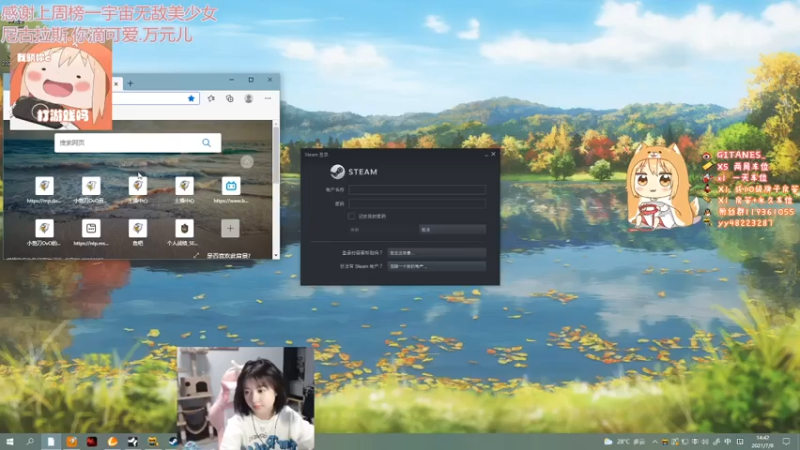800x450 pixels.
Task: Click the Steam icon in the taskbar
Action: (173, 441)
